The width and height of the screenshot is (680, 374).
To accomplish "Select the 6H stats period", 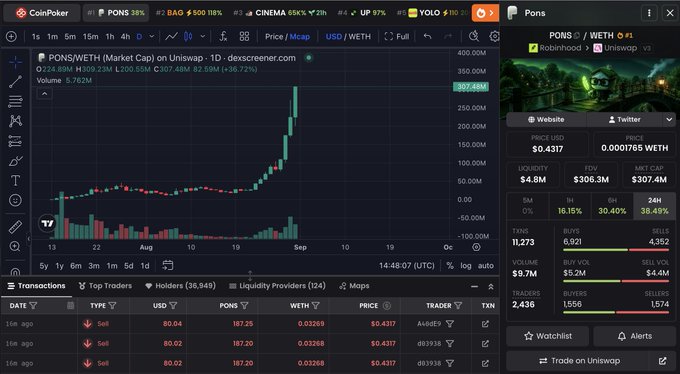I will point(612,206).
